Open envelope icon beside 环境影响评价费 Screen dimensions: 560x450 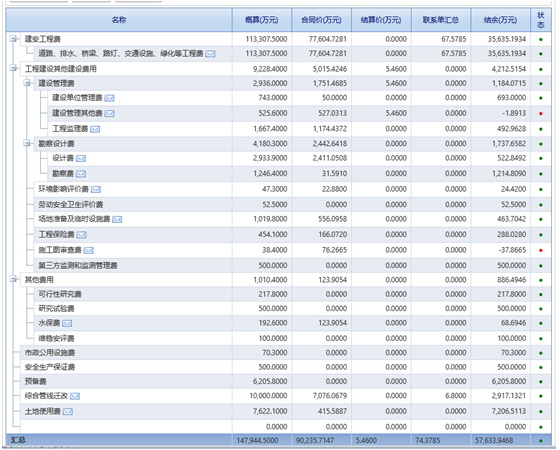(x=96, y=190)
